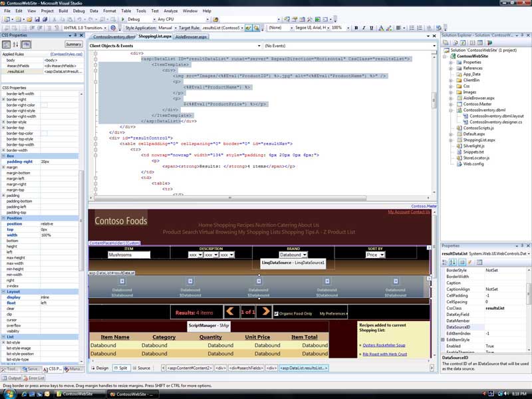Click ContosoStyles.css link in Applied Rules

[x=66, y=55]
